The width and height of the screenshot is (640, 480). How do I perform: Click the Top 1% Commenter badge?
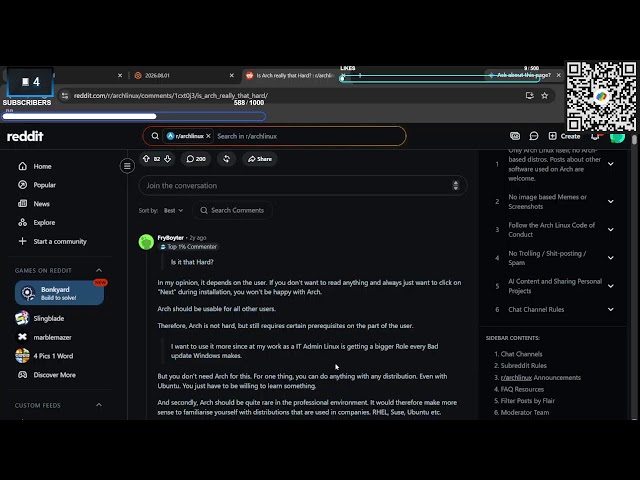point(189,247)
